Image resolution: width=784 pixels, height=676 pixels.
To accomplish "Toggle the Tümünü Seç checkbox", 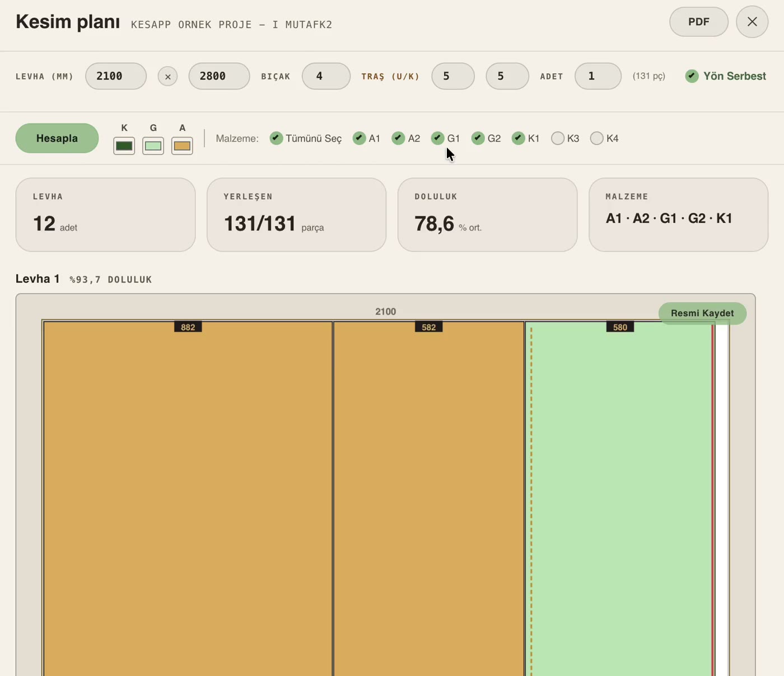I will click(276, 138).
